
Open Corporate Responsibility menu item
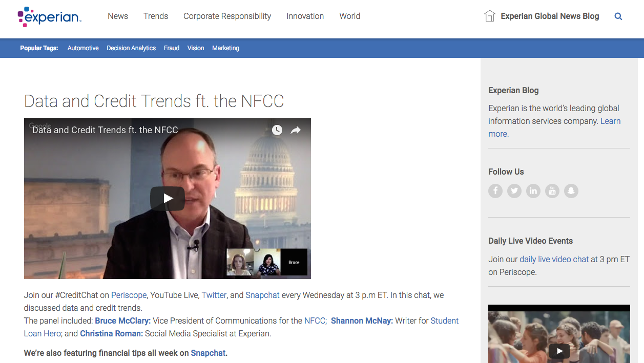click(x=227, y=16)
